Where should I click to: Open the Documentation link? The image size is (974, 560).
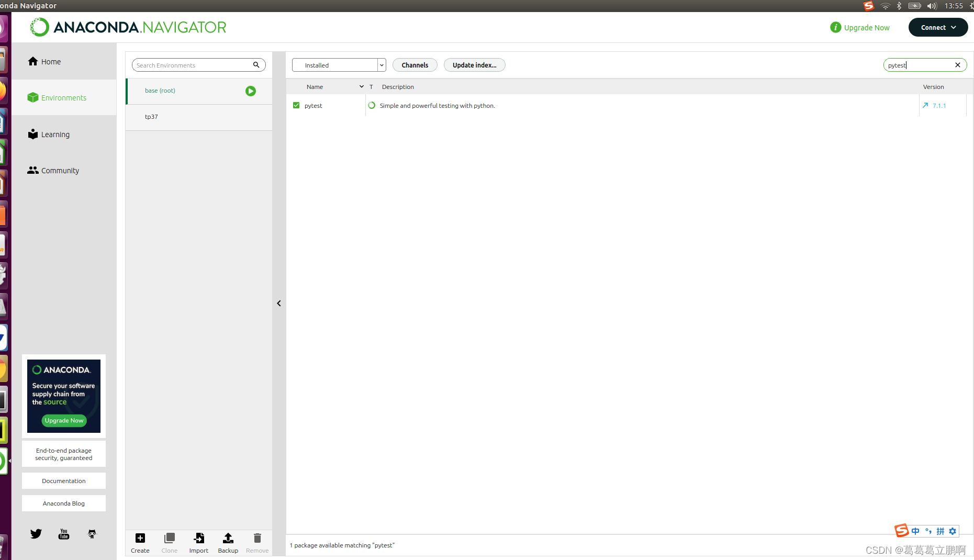point(64,481)
